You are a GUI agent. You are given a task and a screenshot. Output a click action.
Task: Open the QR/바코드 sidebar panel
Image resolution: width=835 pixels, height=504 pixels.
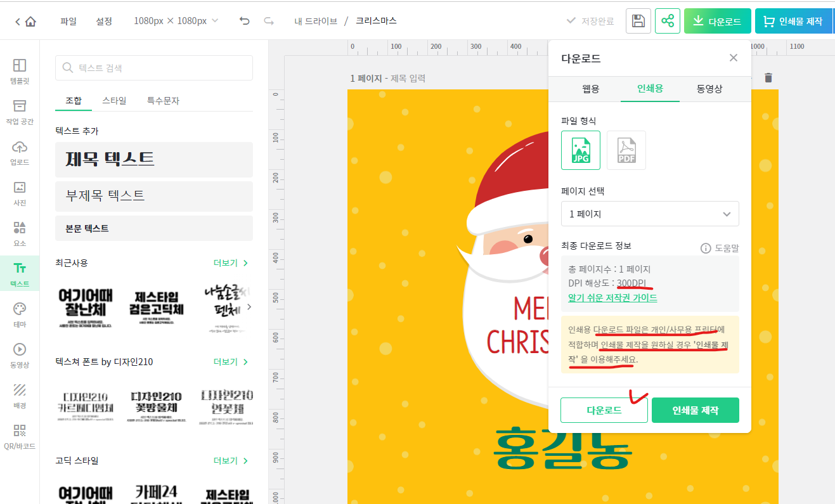(20, 436)
